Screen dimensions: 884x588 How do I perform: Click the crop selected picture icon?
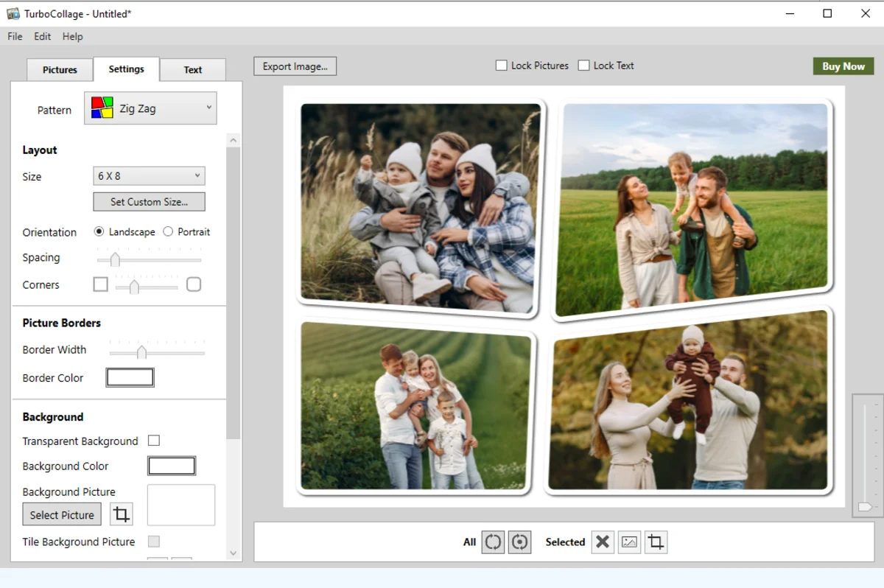(656, 542)
